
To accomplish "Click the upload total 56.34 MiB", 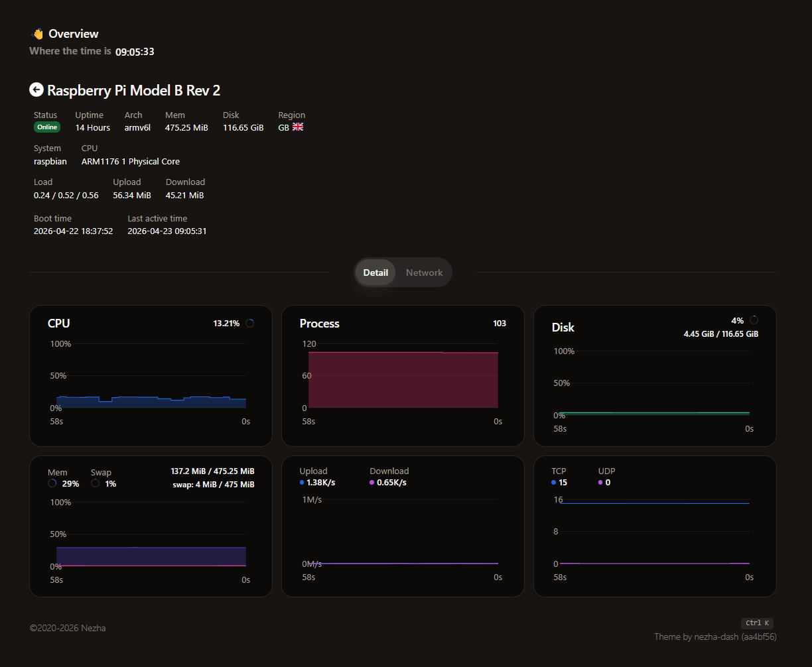I will coord(132,195).
